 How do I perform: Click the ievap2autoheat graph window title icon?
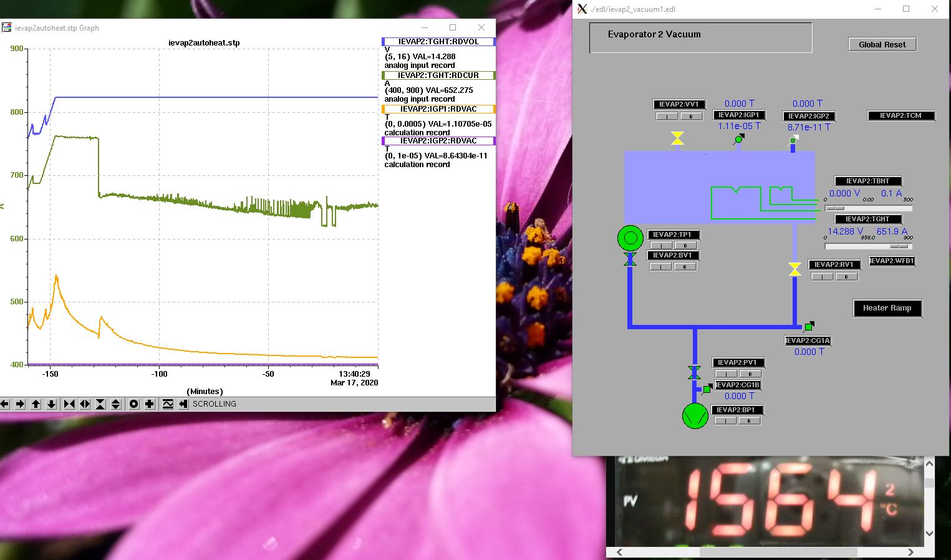pos(7,27)
